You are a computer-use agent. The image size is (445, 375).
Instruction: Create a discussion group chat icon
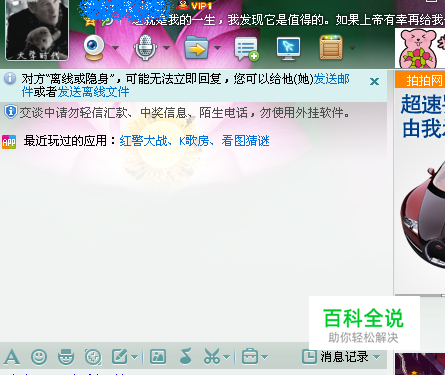pyautogui.click(x=247, y=49)
